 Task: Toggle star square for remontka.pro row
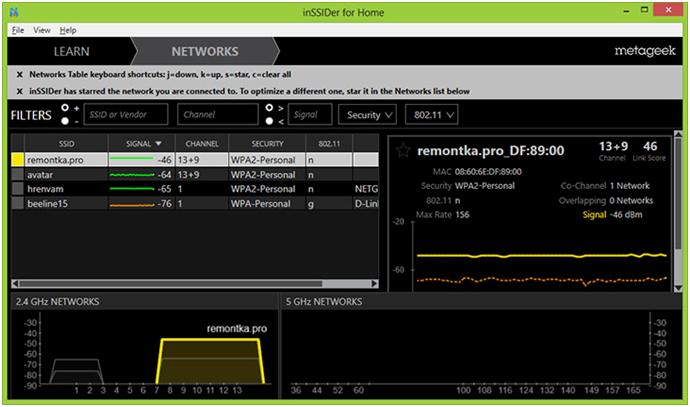tap(18, 160)
